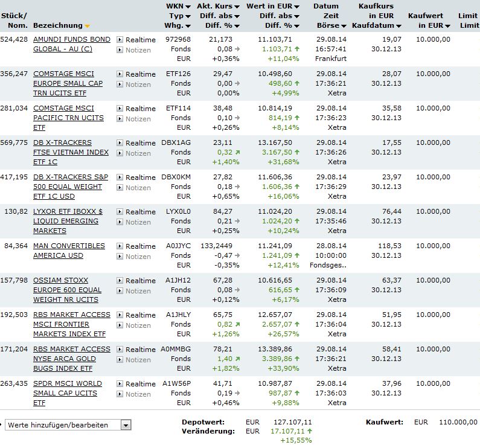Sort by Kaufdatum column arrow
The height and width of the screenshot is (448, 480).
click(398, 27)
